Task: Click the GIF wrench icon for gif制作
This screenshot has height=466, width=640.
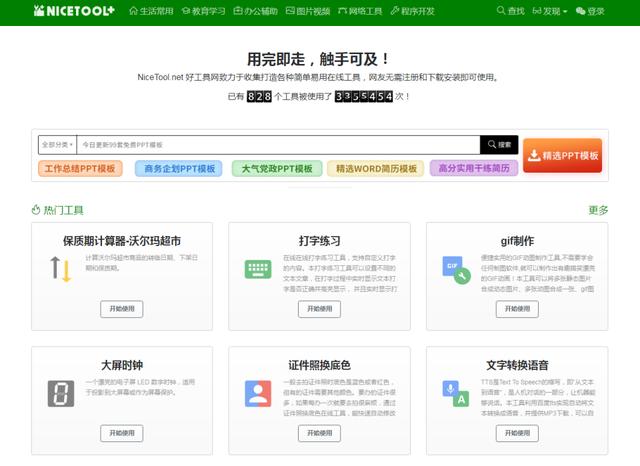Action: 456,270
